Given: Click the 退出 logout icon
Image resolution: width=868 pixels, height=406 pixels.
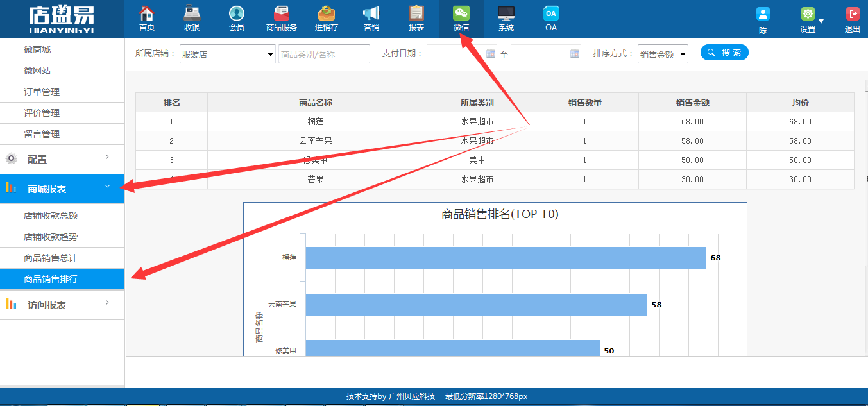Looking at the screenshot, I should click(853, 14).
